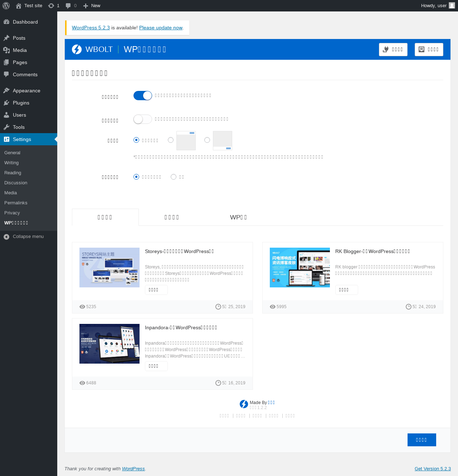Click the blue link after Made By
The height and width of the screenshot is (476, 458).
pyautogui.click(x=271, y=403)
